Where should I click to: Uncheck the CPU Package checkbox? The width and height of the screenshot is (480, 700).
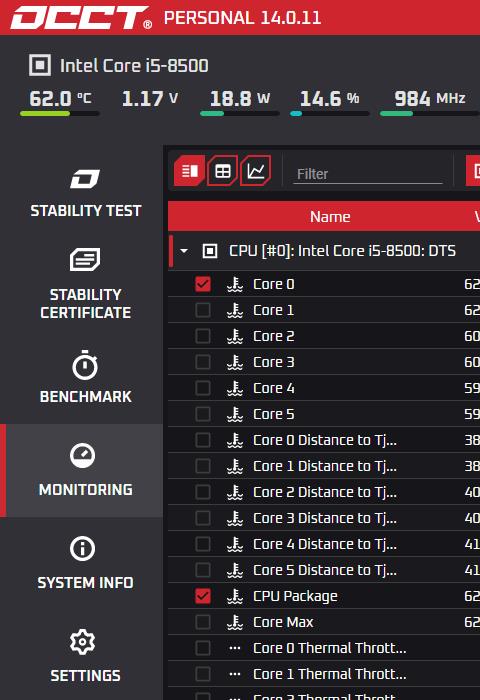point(203,596)
